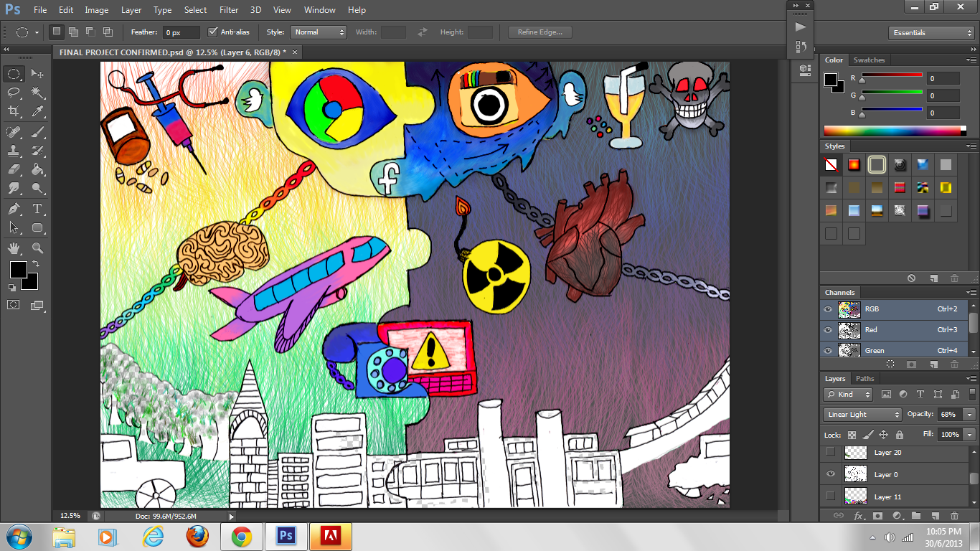980x551 pixels.
Task: Click the foreground color swatch in toolbox
Action: click(18, 270)
